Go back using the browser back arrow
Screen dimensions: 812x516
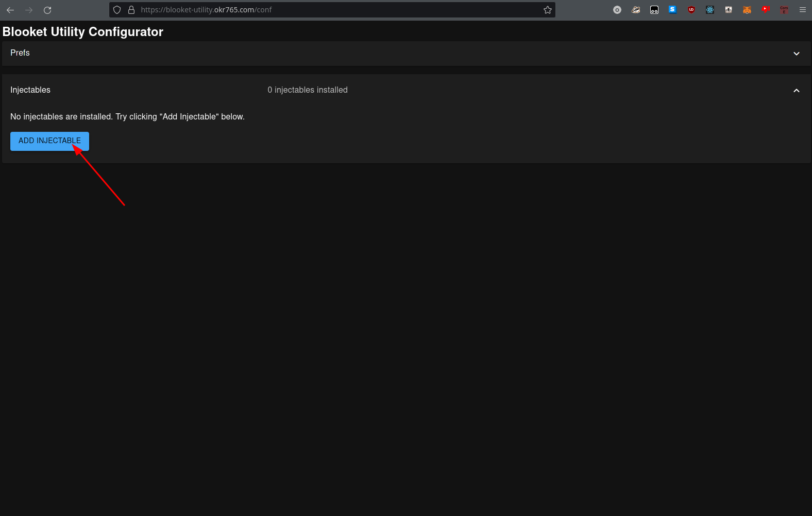(x=10, y=10)
